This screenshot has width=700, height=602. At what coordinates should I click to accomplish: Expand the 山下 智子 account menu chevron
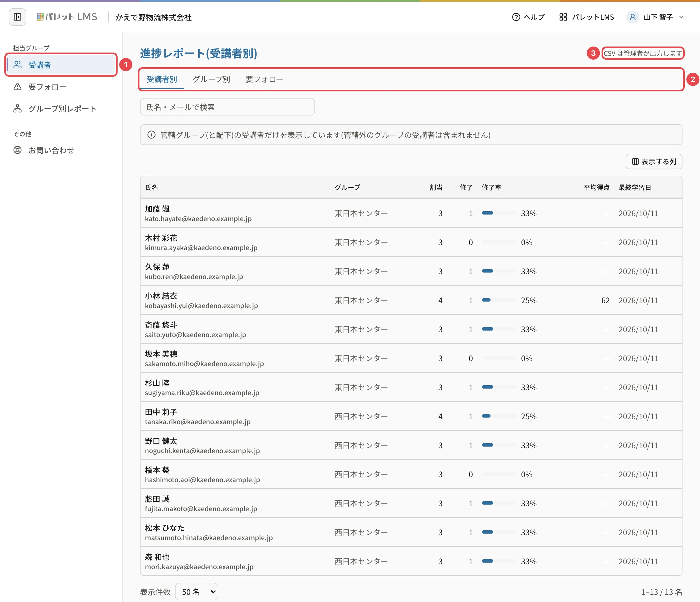point(681,17)
